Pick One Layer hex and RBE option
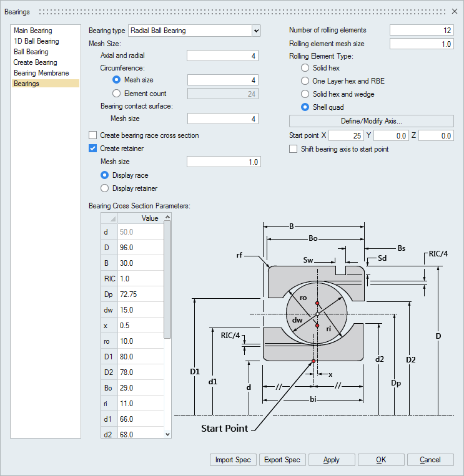464x476 pixels. [x=305, y=81]
